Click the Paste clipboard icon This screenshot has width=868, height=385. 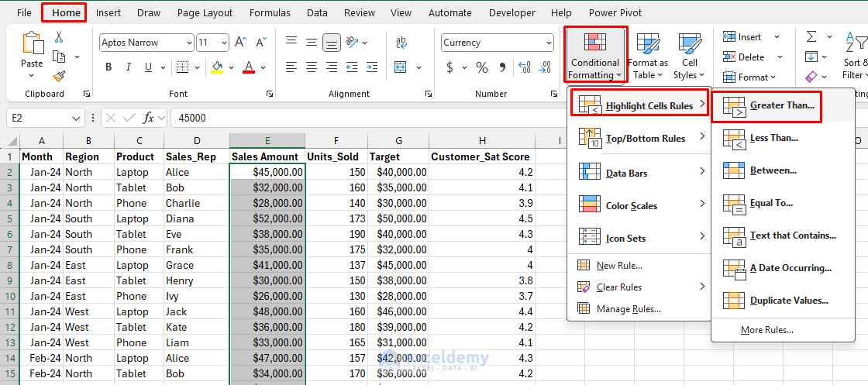click(32, 44)
